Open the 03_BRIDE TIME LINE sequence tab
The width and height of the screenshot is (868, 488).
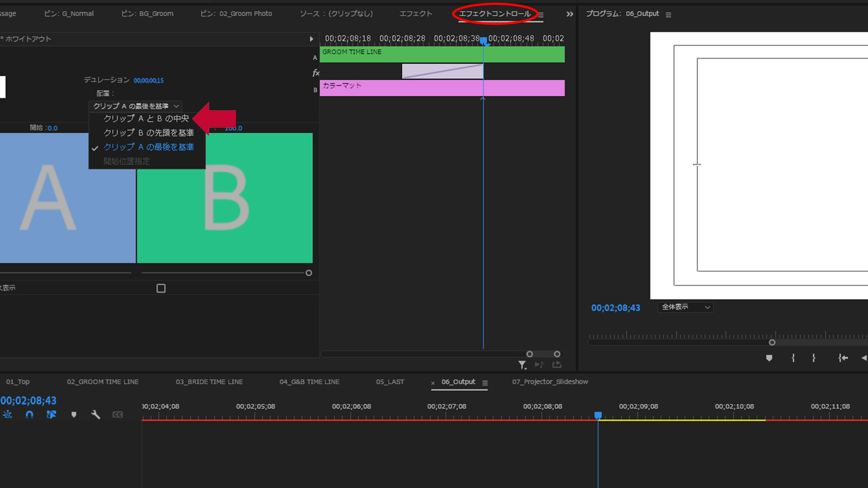(209, 382)
